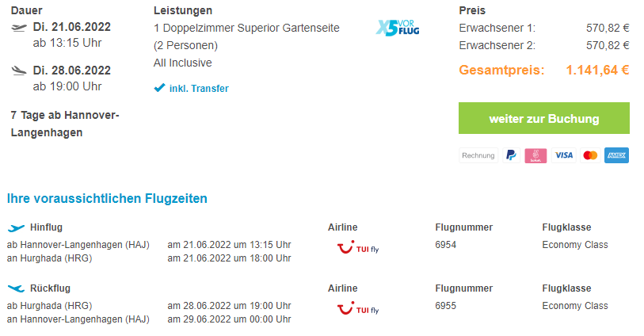Screen dimensions: 644x336
Task: Click the X5 vor Flug logo
Action: [397, 28]
